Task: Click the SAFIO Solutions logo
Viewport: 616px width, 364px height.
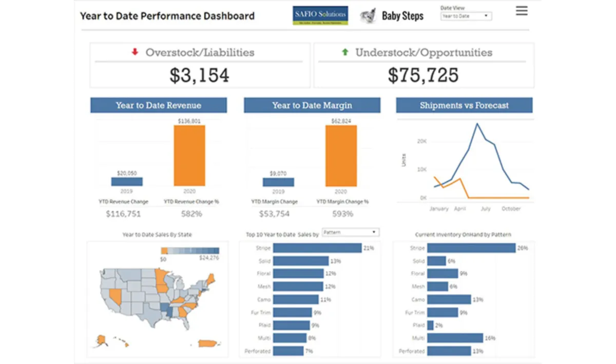Action: tap(321, 15)
